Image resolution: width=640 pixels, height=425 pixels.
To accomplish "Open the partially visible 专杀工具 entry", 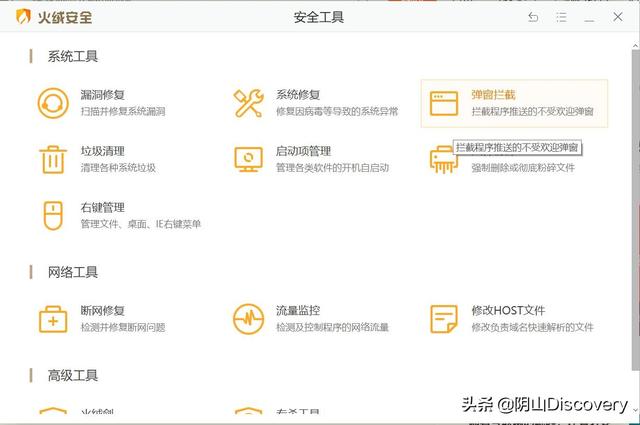I will (x=290, y=412).
